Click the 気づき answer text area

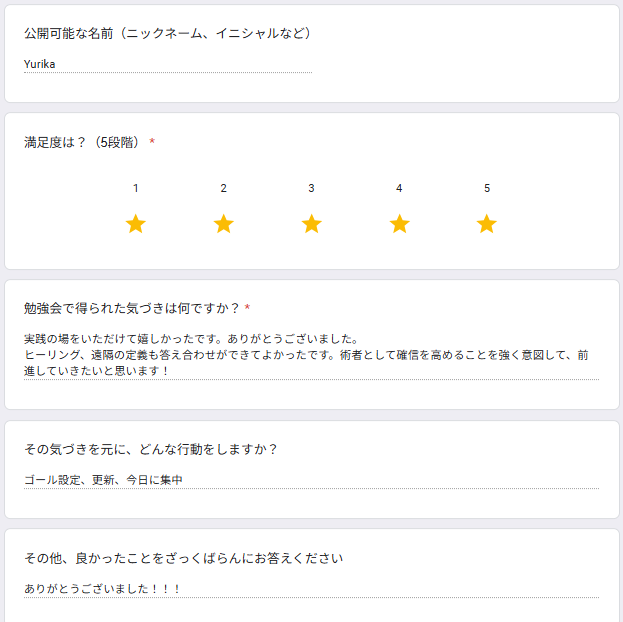[x=311, y=355]
